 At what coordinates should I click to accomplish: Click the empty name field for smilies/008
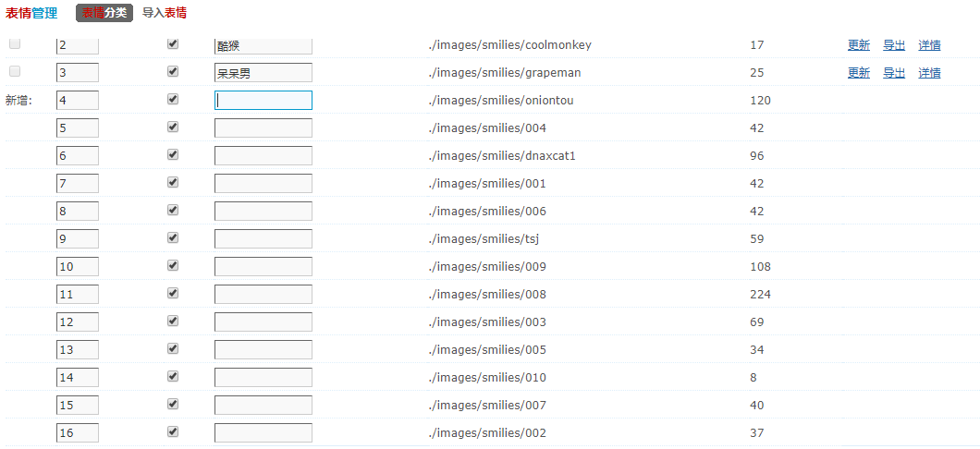click(263, 294)
